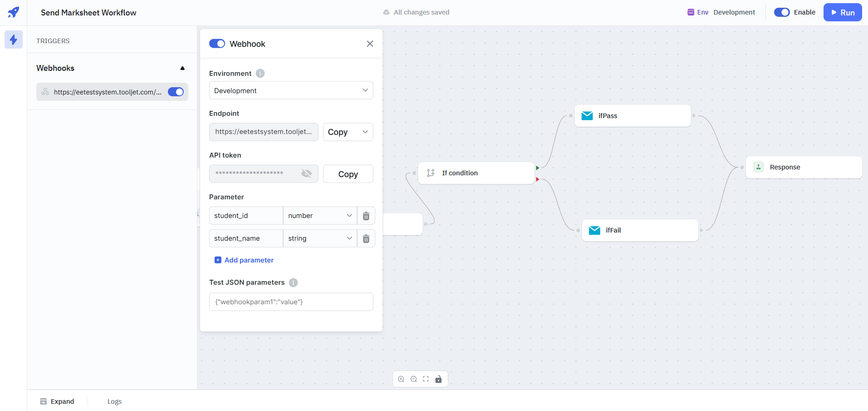
Task: Delete the student_id parameter
Action: 366,216
